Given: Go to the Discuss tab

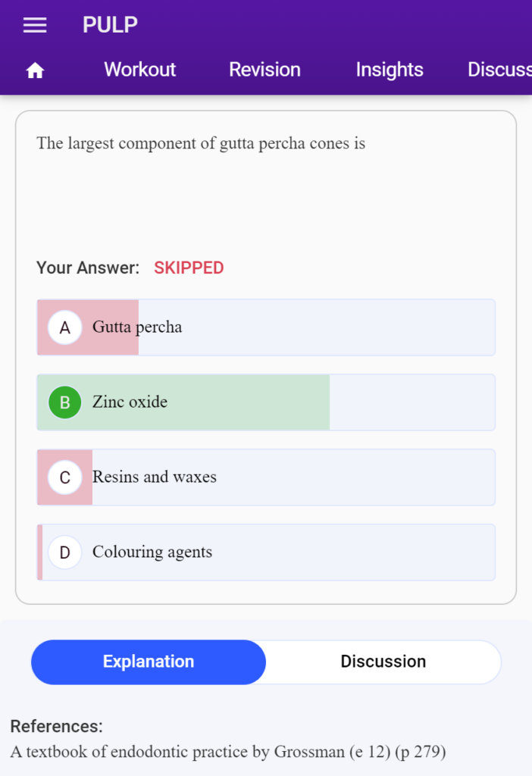Looking at the screenshot, I should click(x=499, y=70).
